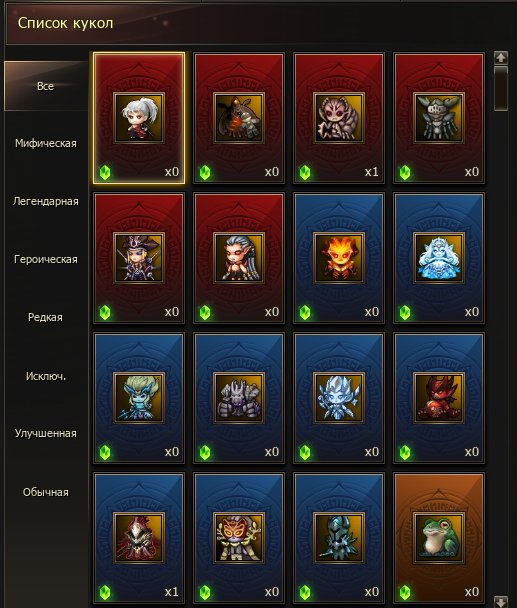Choose the flaming fire elemental doll
The image size is (517, 608).
pos(339,258)
